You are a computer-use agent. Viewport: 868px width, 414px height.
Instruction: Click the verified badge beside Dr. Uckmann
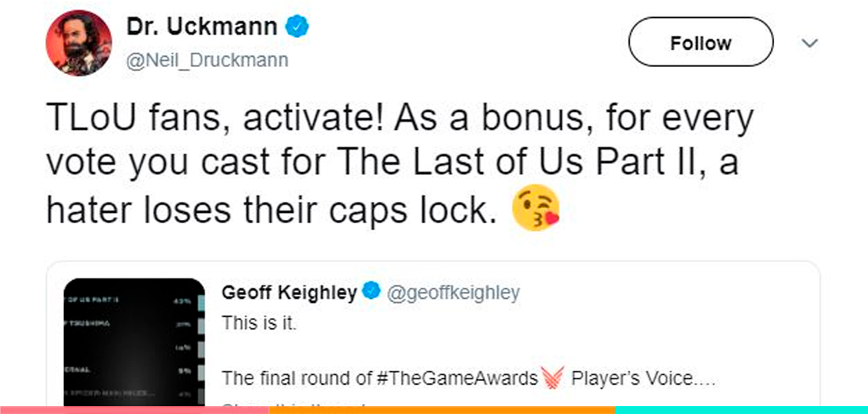(297, 28)
